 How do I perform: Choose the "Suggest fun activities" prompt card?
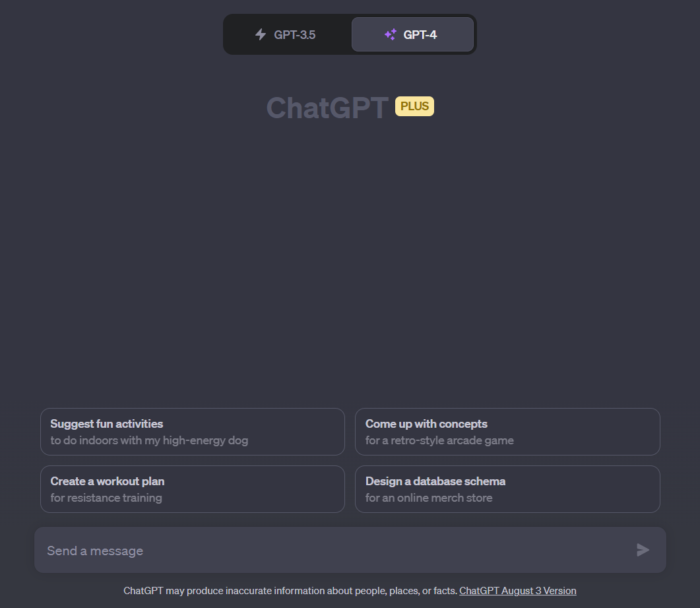[192, 432]
